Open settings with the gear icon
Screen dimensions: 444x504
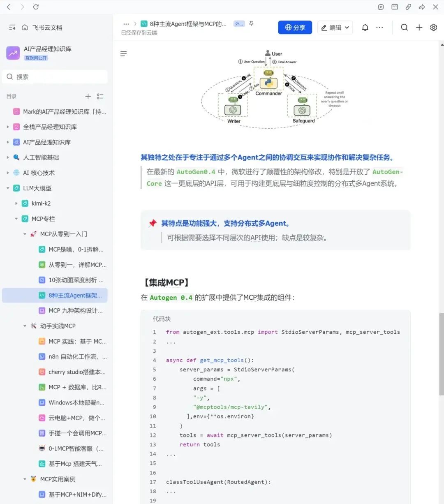click(433, 27)
